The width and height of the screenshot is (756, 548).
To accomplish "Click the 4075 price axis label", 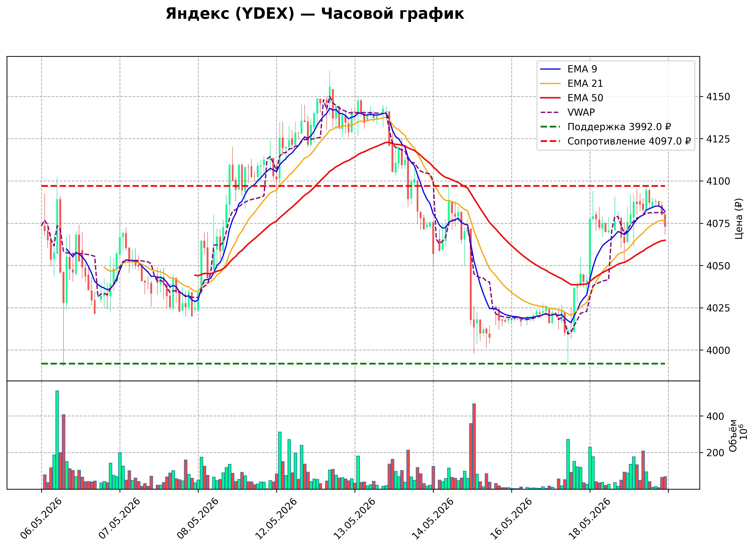I will click(x=718, y=224).
